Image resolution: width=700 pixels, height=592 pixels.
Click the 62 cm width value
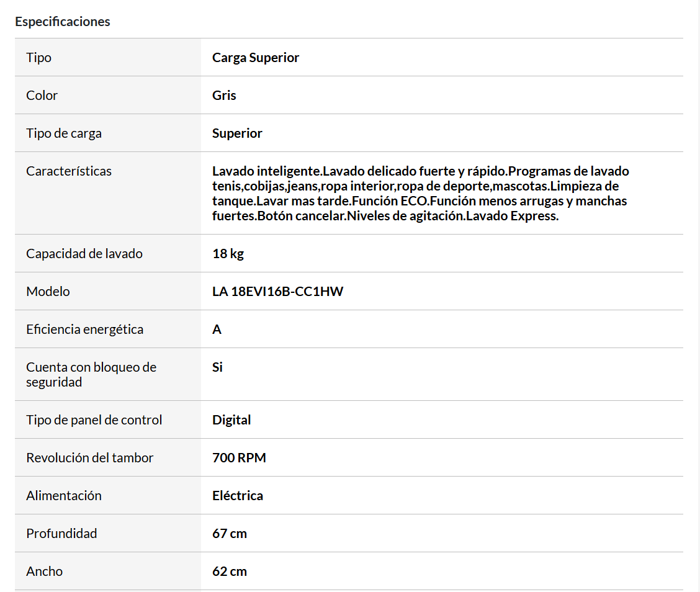(x=230, y=572)
